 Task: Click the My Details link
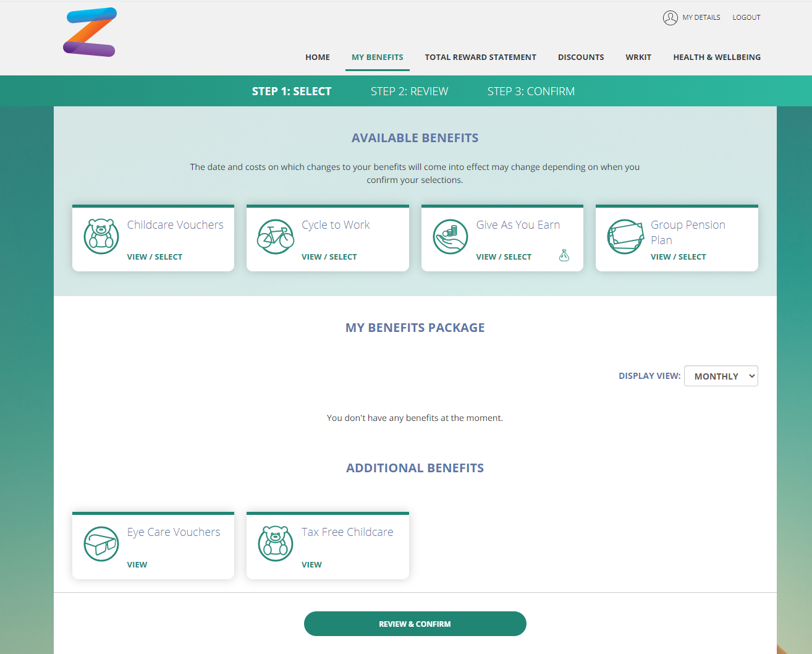[x=701, y=17]
